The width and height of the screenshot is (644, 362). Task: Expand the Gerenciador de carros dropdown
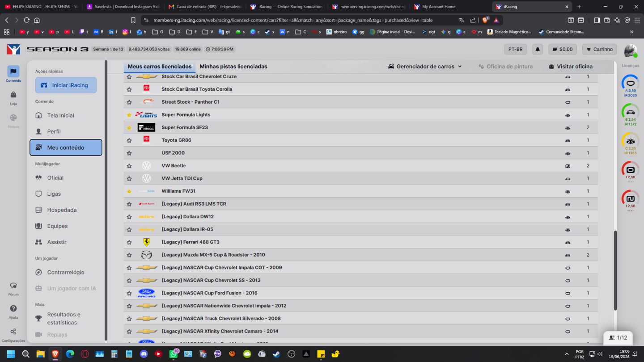click(x=425, y=67)
